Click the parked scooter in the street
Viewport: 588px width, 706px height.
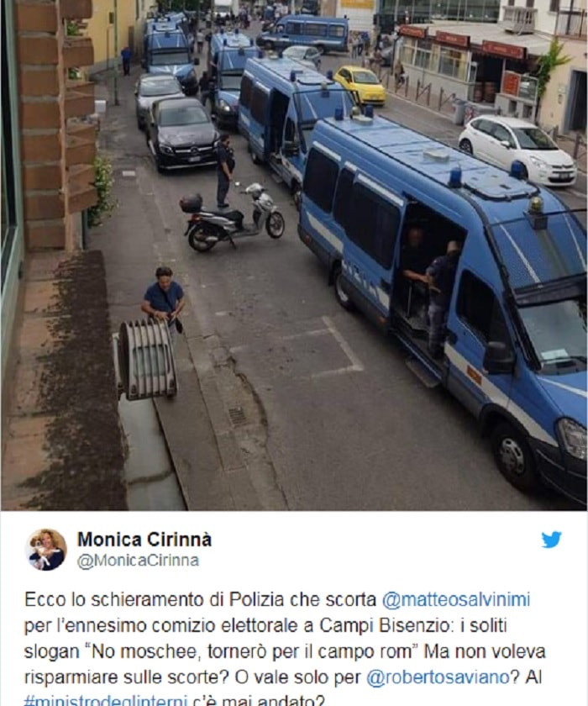232,218
